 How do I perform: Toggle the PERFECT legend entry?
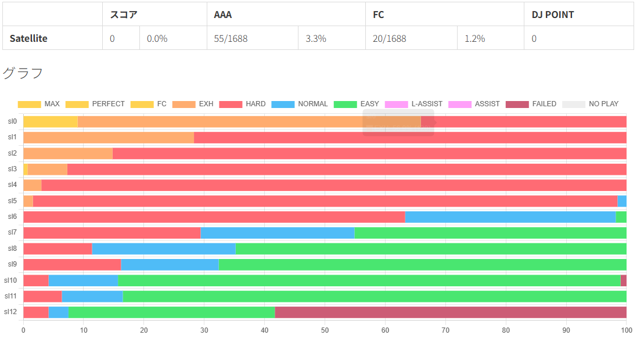point(95,104)
